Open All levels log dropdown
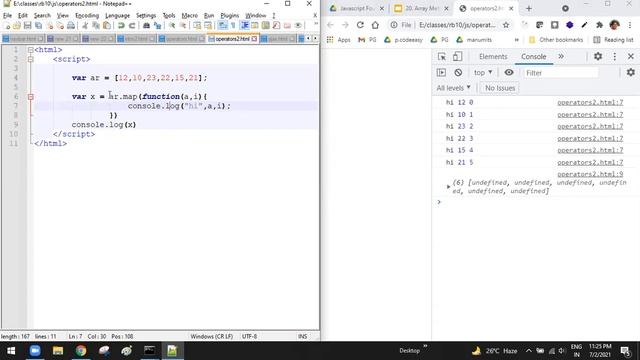 click(453, 88)
